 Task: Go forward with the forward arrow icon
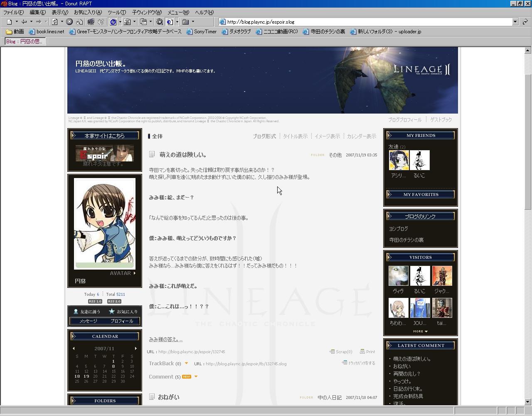click(x=39, y=22)
